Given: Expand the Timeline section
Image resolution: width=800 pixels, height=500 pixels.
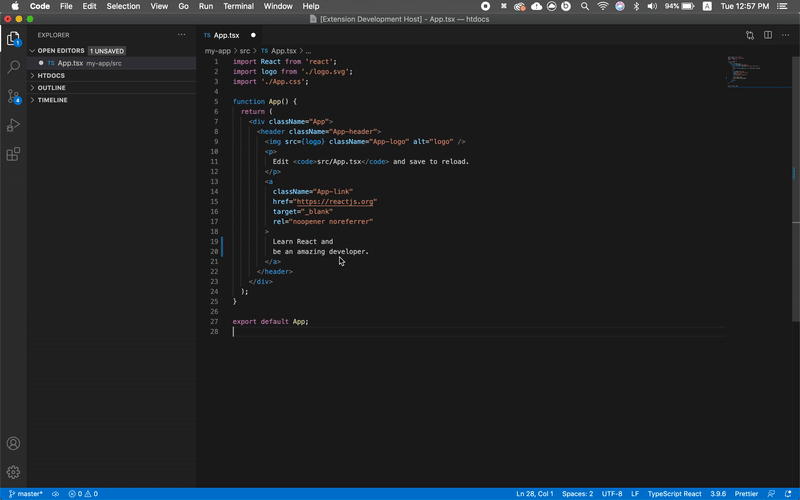Looking at the screenshot, I should pyautogui.click(x=52, y=100).
